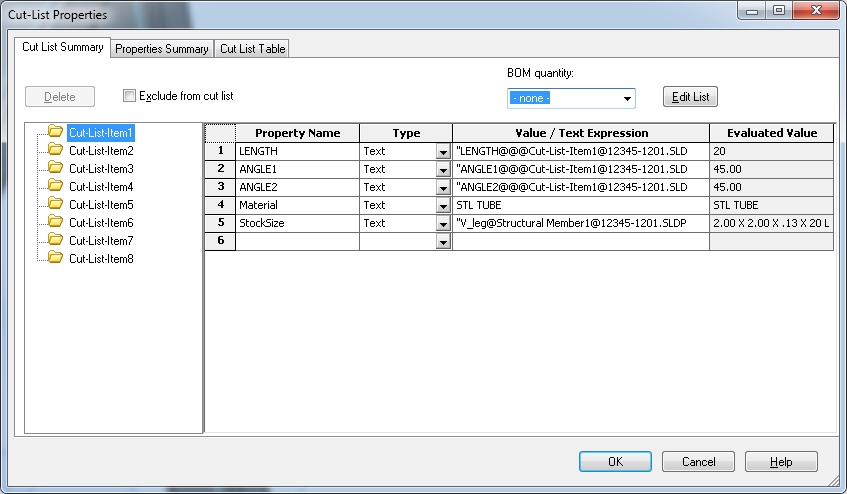Close the Cut-List Properties dialog
The height and width of the screenshot is (494, 847).
(x=816, y=10)
